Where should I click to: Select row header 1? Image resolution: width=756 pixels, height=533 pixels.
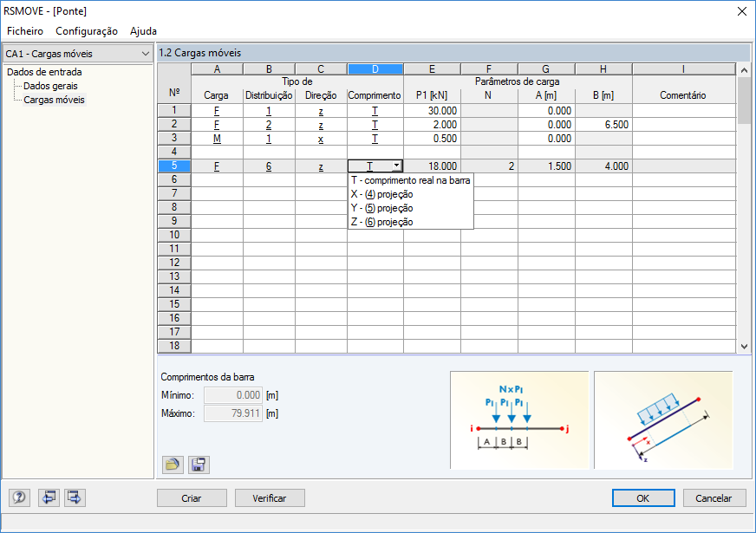[174, 110]
